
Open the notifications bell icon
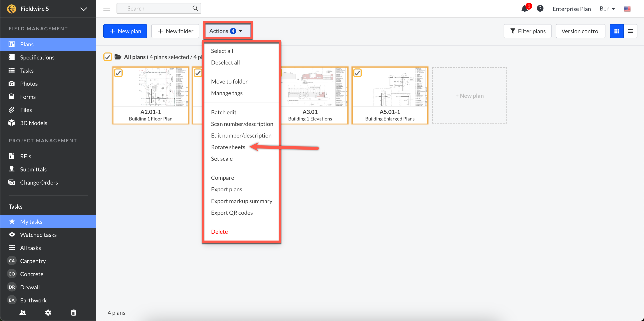click(524, 9)
